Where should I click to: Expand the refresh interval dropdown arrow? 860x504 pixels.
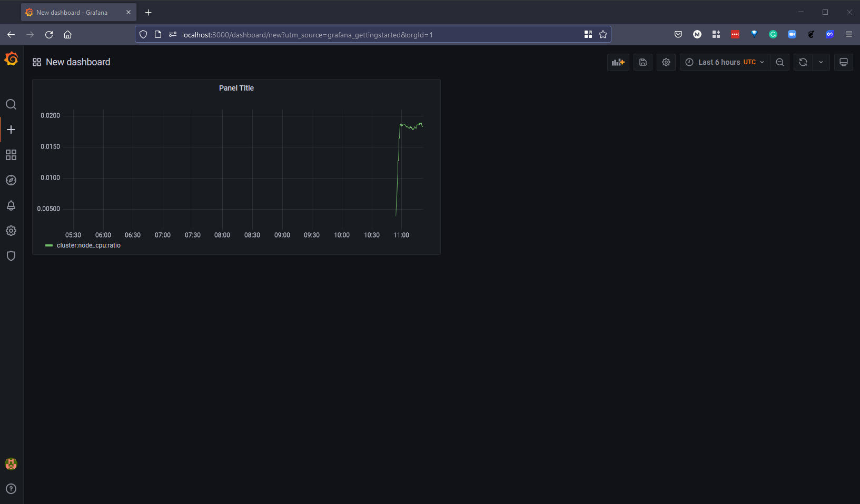[x=821, y=62]
